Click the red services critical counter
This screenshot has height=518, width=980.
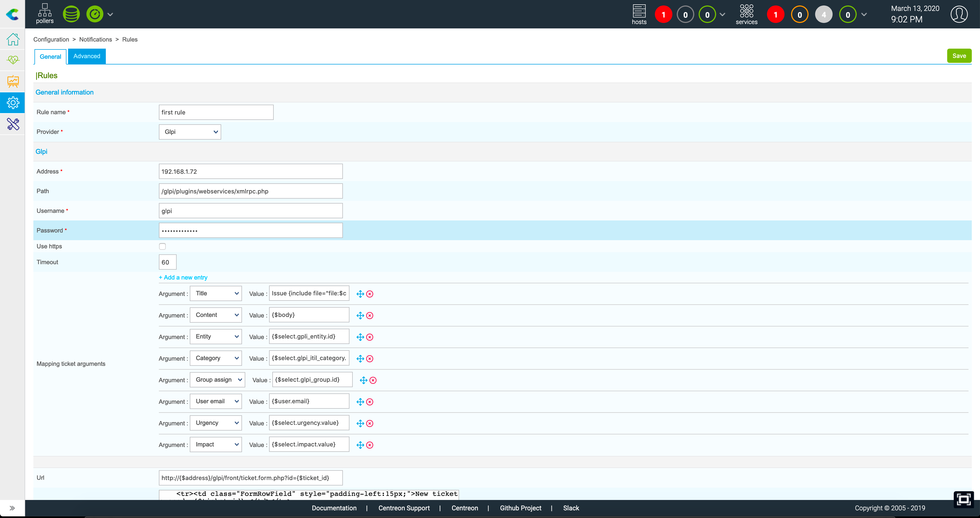coord(776,15)
